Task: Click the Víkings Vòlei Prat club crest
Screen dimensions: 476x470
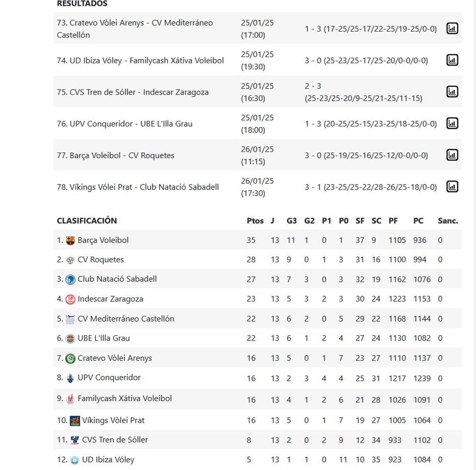Action: coord(75,420)
